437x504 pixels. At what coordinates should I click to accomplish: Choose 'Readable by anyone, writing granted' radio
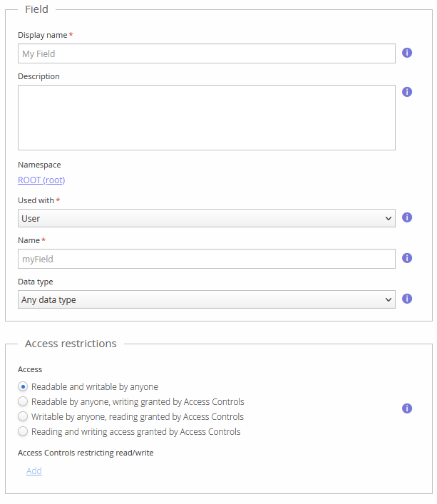coord(24,401)
